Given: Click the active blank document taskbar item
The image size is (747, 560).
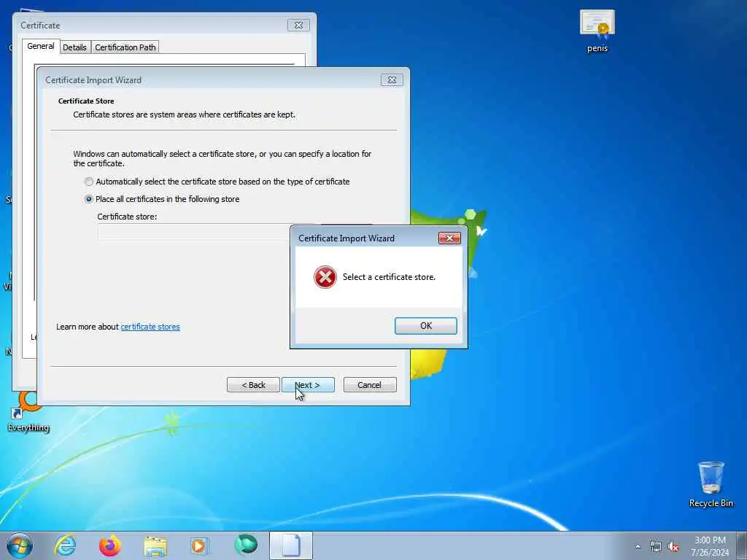Looking at the screenshot, I should 291,545.
